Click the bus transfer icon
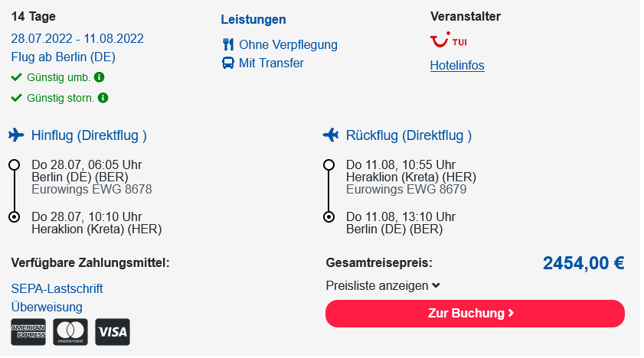The width and height of the screenshot is (644, 358). (228, 63)
